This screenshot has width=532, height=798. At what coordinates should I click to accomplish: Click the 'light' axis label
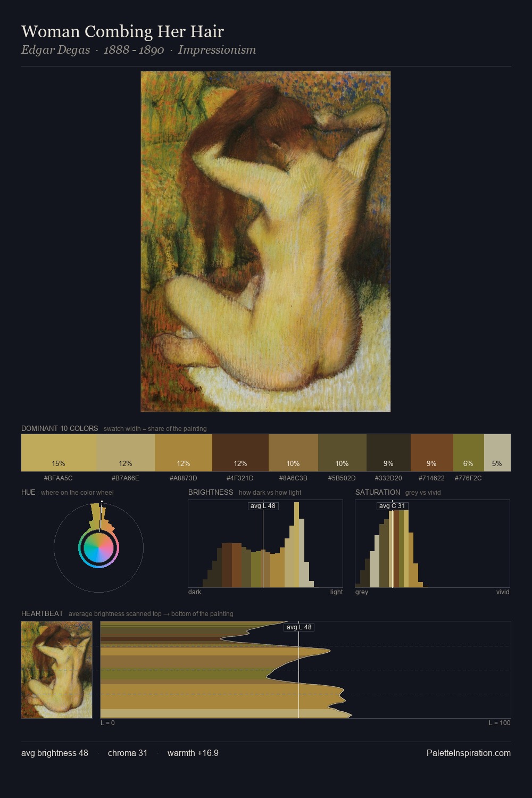(336, 592)
